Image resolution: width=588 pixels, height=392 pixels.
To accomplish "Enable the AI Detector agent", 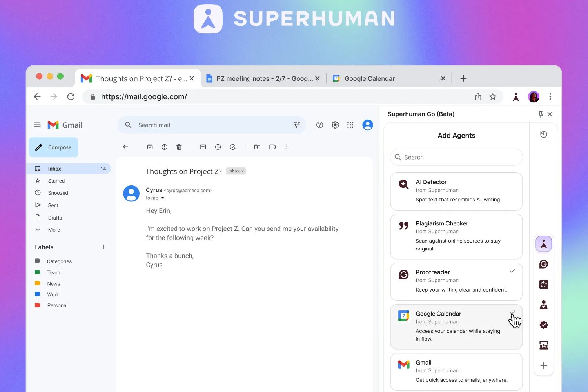I will tap(456, 191).
